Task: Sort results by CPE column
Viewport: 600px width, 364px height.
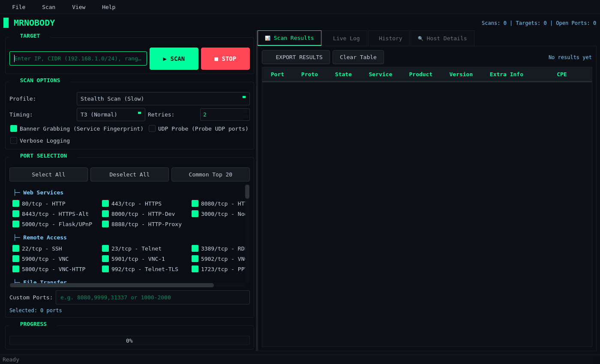Action: (x=562, y=74)
